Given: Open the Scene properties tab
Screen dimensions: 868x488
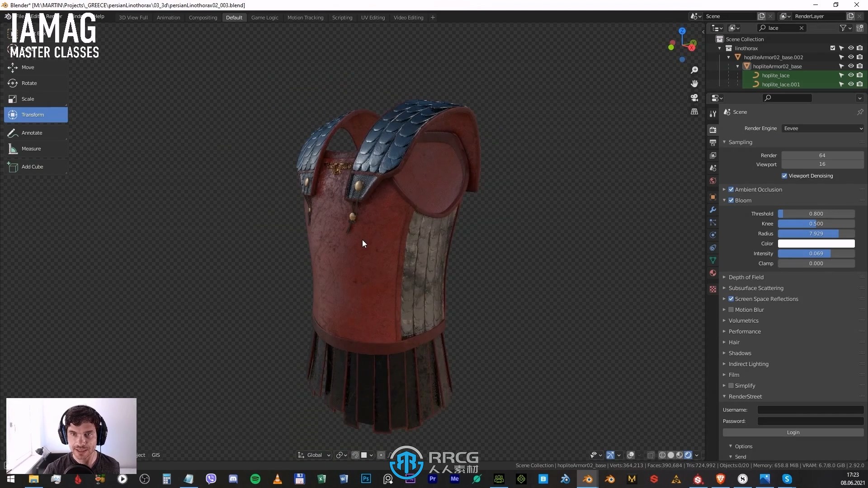Looking at the screenshot, I should coord(713,168).
